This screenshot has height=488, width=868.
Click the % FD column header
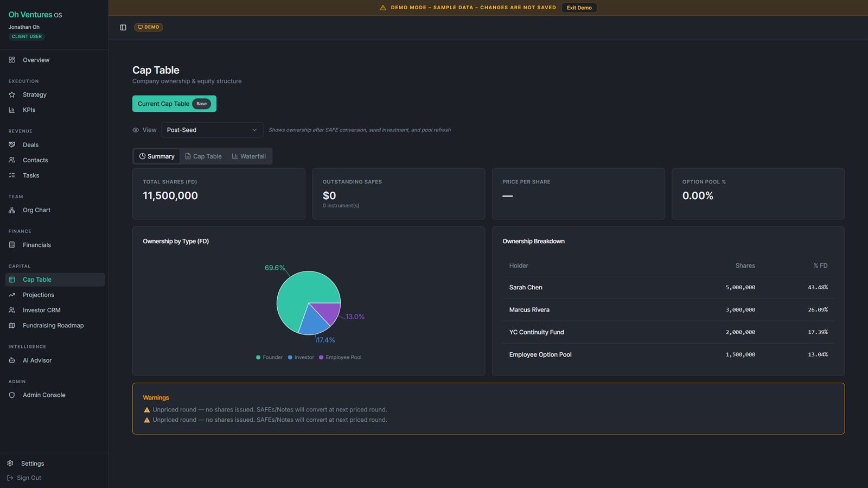[x=820, y=265]
